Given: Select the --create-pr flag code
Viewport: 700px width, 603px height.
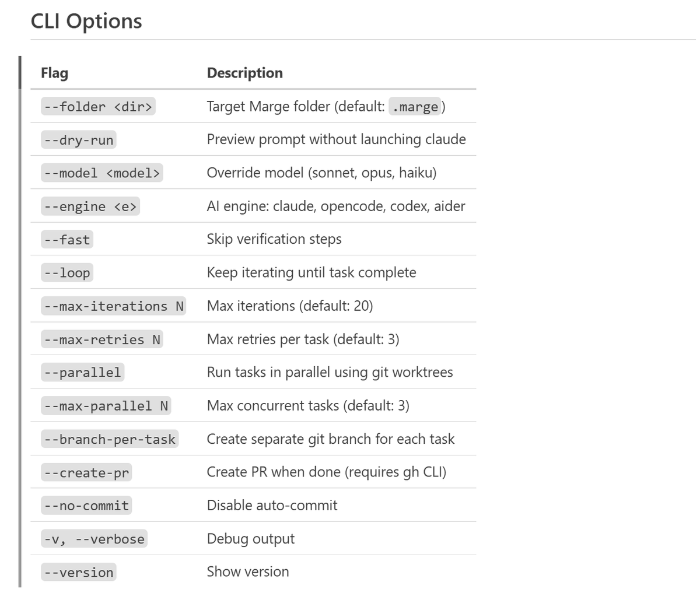Looking at the screenshot, I should coord(86,472).
